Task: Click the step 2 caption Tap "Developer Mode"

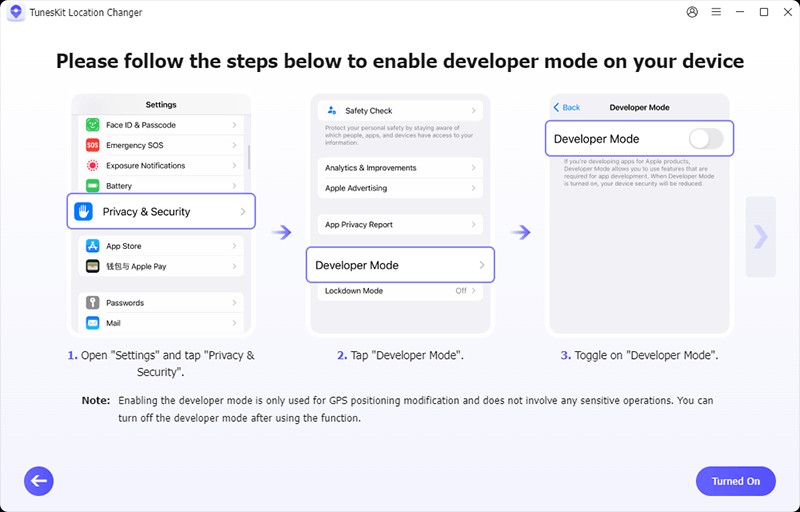Action: (x=400, y=355)
